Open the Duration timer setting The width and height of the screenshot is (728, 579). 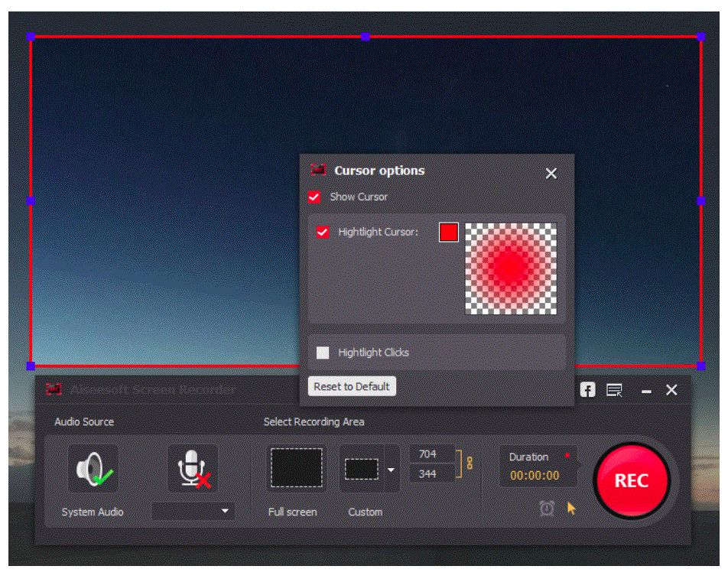(x=538, y=466)
